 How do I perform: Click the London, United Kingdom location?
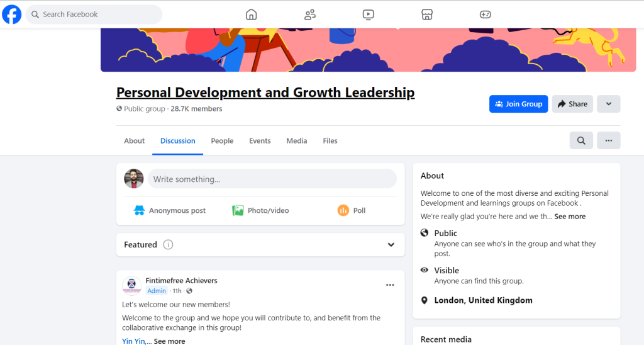[484, 300]
